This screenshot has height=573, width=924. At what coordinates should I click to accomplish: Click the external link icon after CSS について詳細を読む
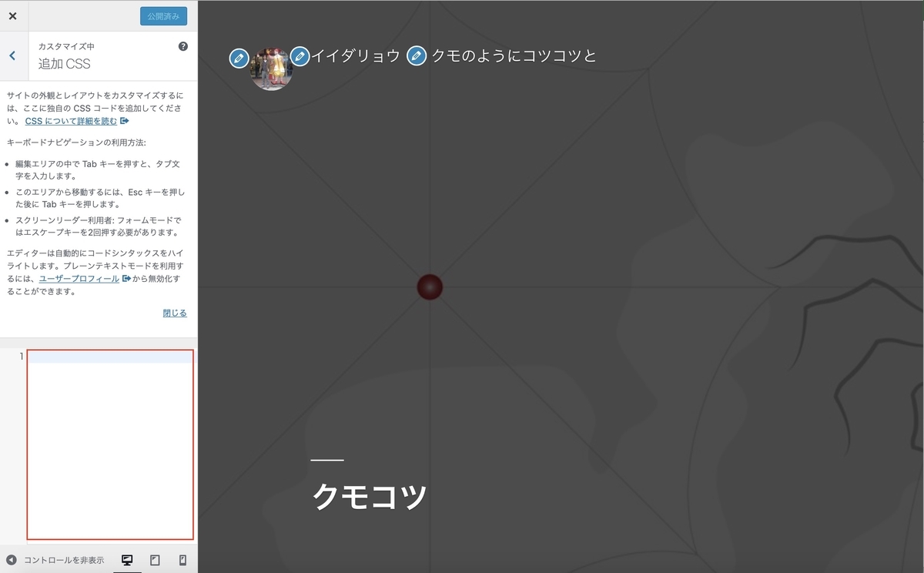coord(125,121)
